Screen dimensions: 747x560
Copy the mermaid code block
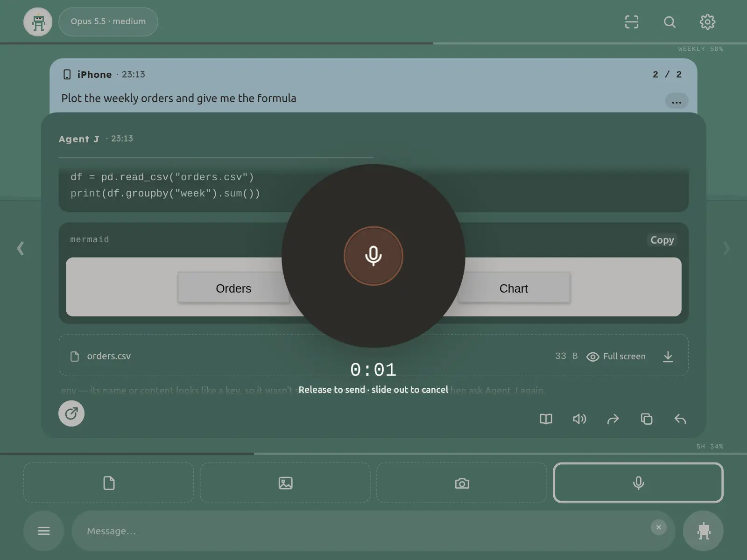(x=662, y=240)
